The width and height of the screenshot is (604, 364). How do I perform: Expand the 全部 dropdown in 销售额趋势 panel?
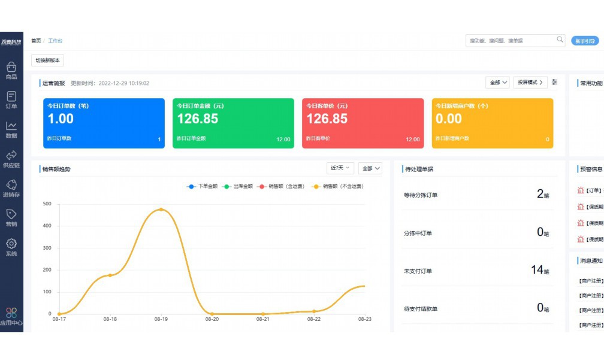tap(370, 169)
